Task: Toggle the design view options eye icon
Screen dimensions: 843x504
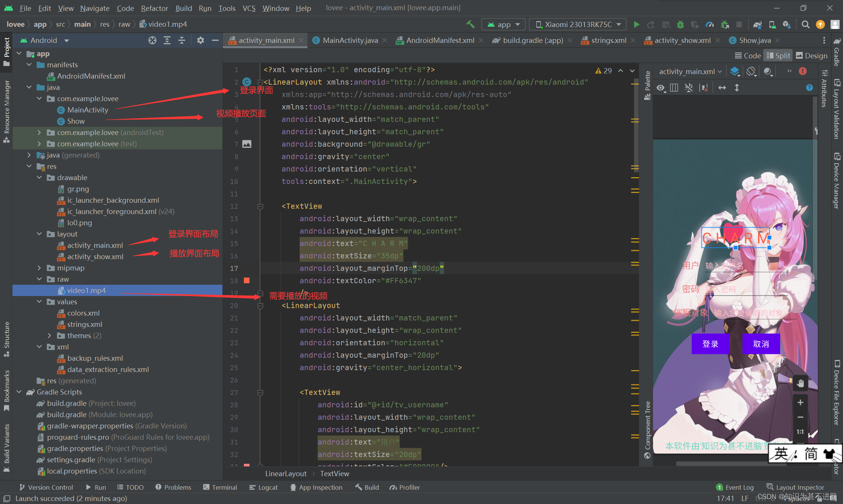Action: [x=660, y=88]
